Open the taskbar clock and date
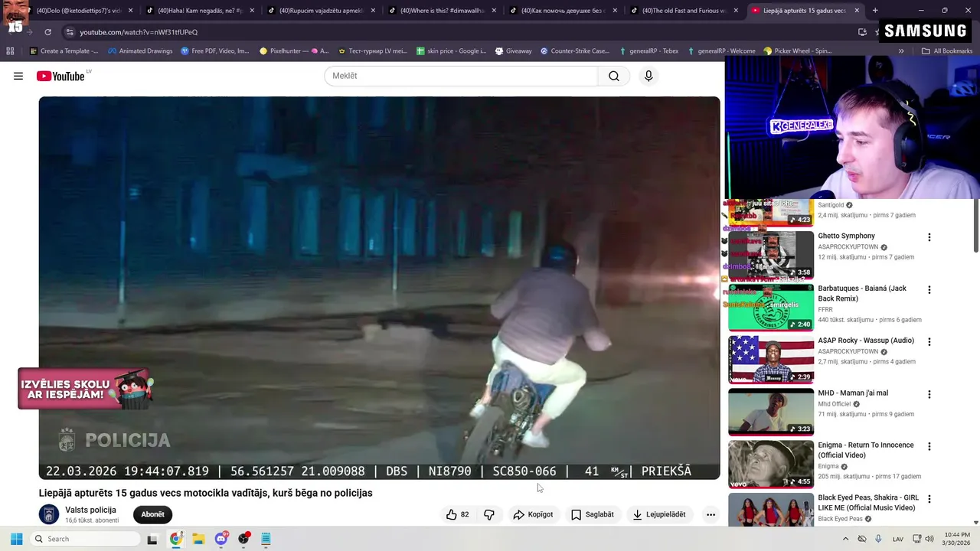980x551 pixels. (956, 539)
